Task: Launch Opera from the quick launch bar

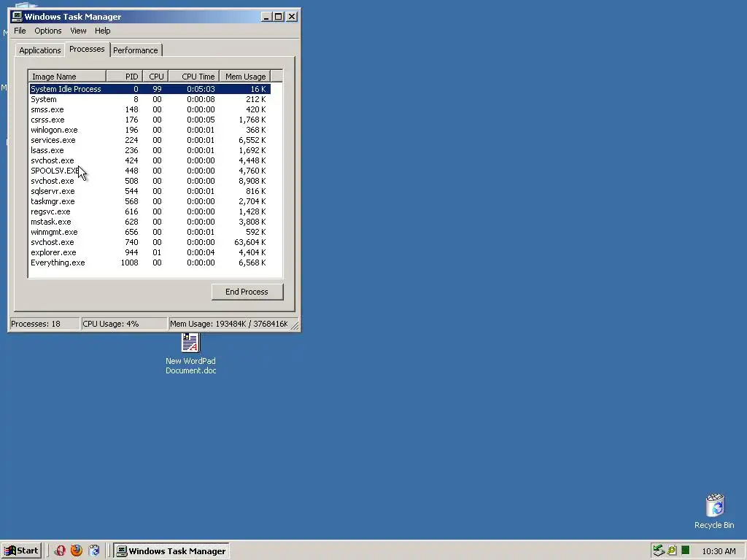Action: pyautogui.click(x=60, y=551)
